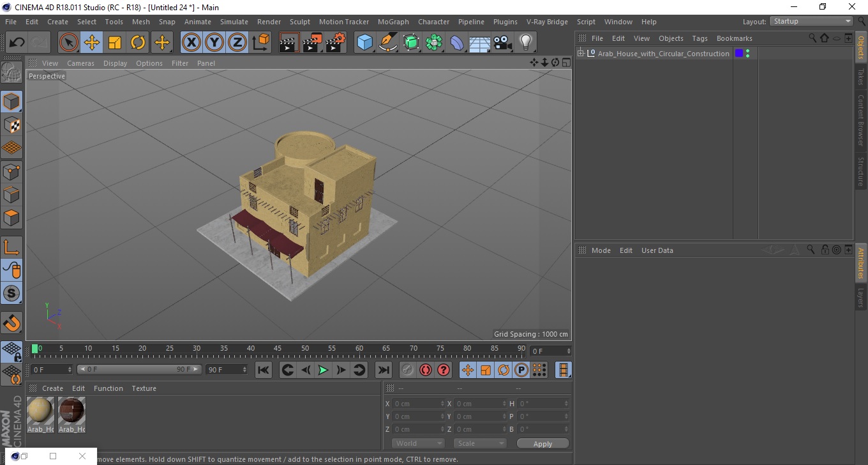
Task: Select the Spline Pen tool
Action: pos(388,43)
